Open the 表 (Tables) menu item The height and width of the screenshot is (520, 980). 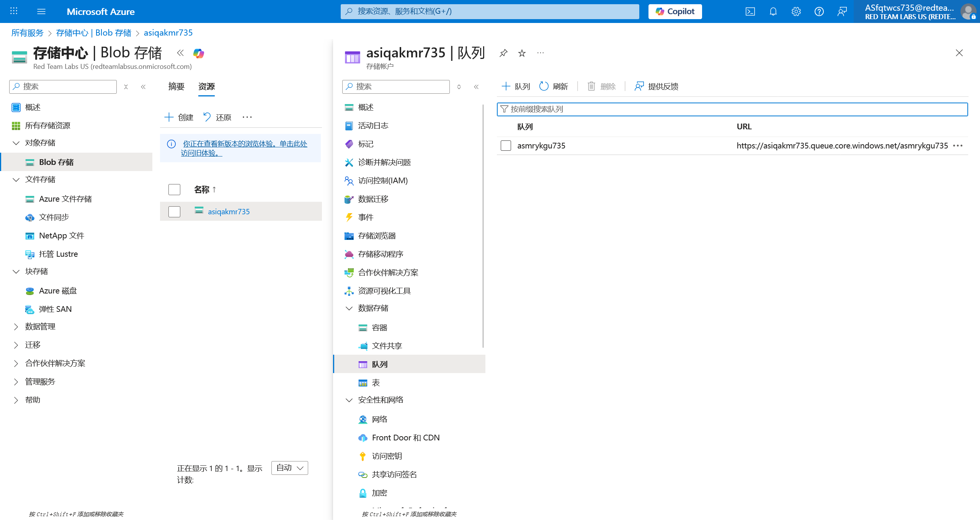pos(376,383)
